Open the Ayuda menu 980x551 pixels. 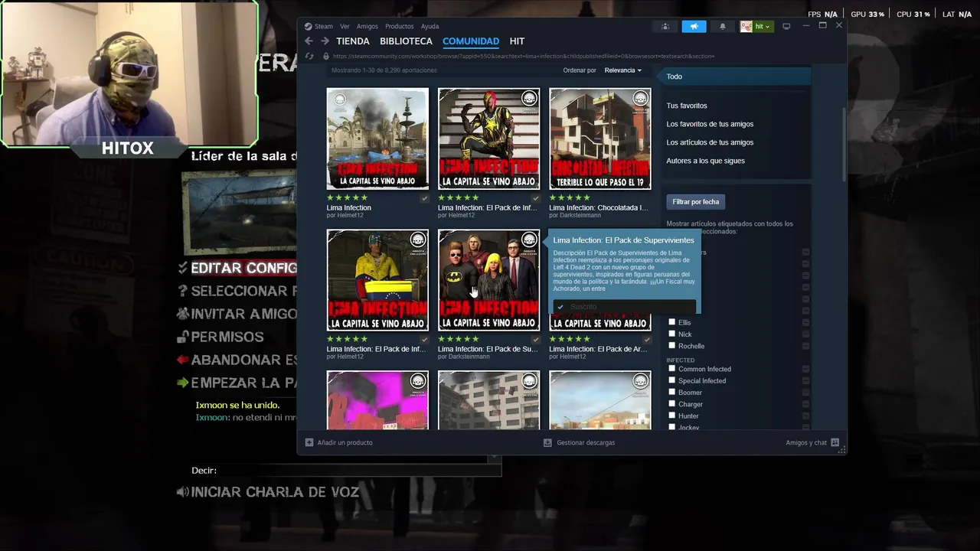(x=430, y=26)
